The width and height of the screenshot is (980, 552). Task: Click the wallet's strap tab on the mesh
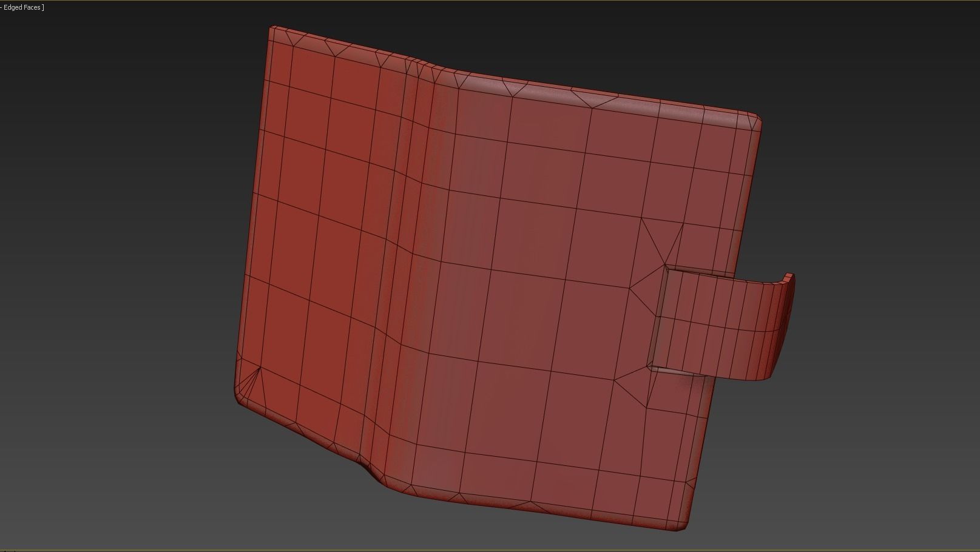722,326
